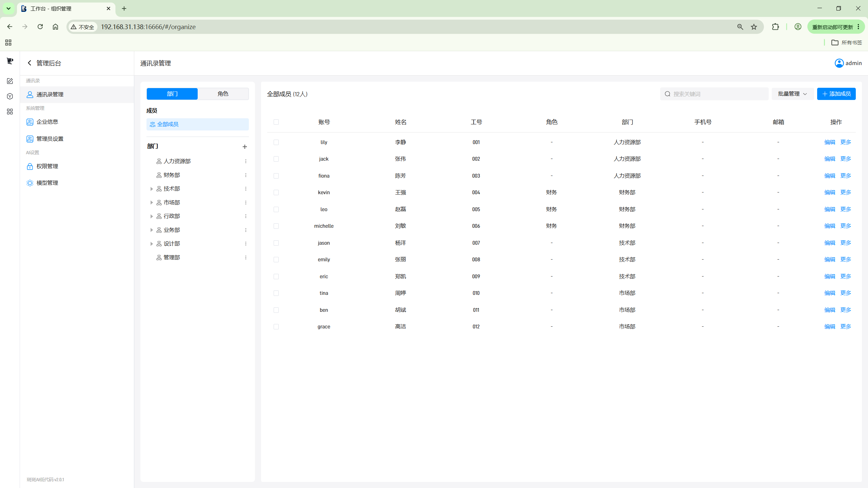Open more options for 人力资源部

[246, 161]
